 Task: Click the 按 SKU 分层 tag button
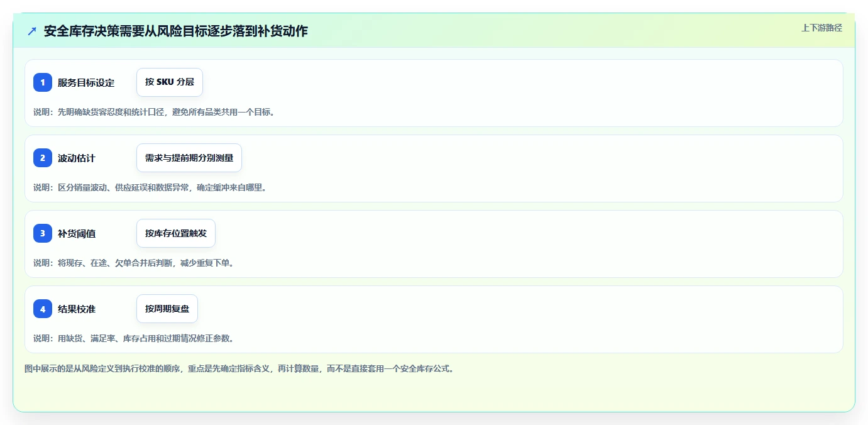(x=170, y=82)
